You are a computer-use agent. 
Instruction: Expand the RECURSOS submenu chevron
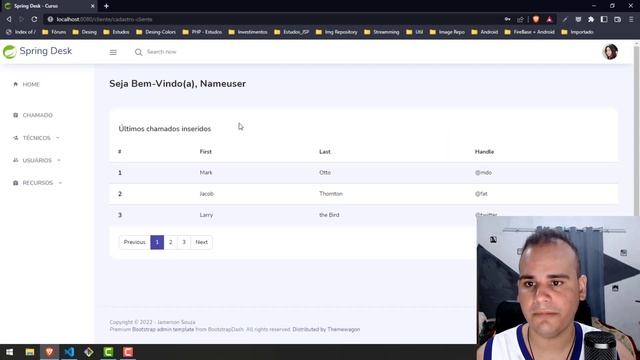click(x=60, y=183)
